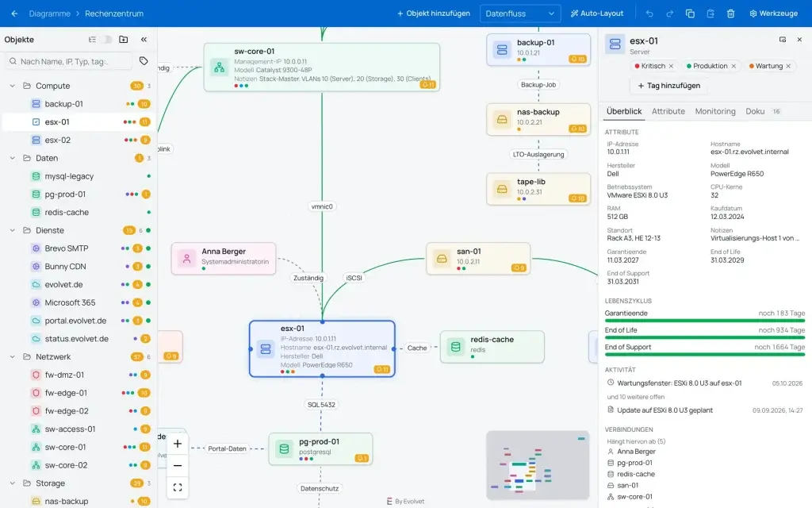Collapse the Compute folder
Image resolution: width=812 pixels, height=508 pixels.
coord(13,86)
